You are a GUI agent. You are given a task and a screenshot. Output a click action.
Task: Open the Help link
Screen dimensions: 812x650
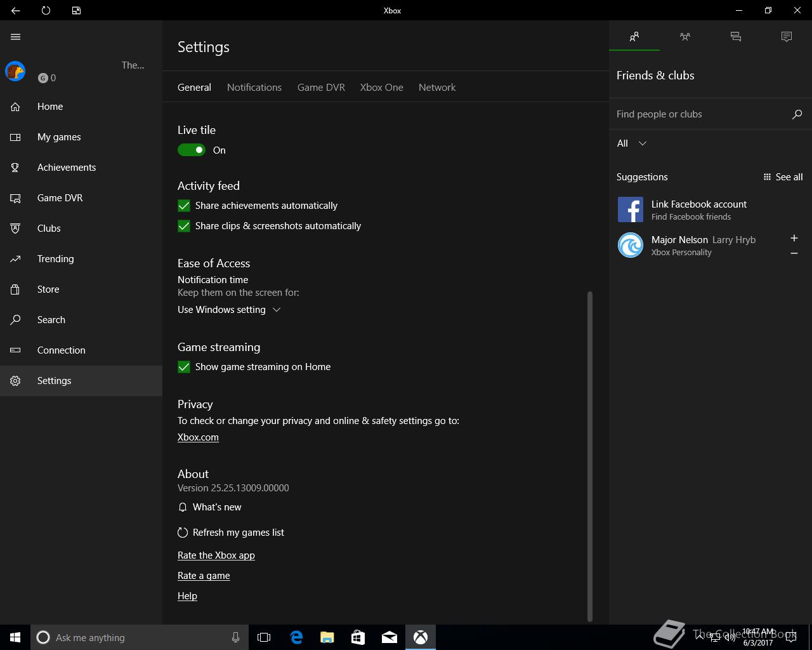pyautogui.click(x=187, y=596)
